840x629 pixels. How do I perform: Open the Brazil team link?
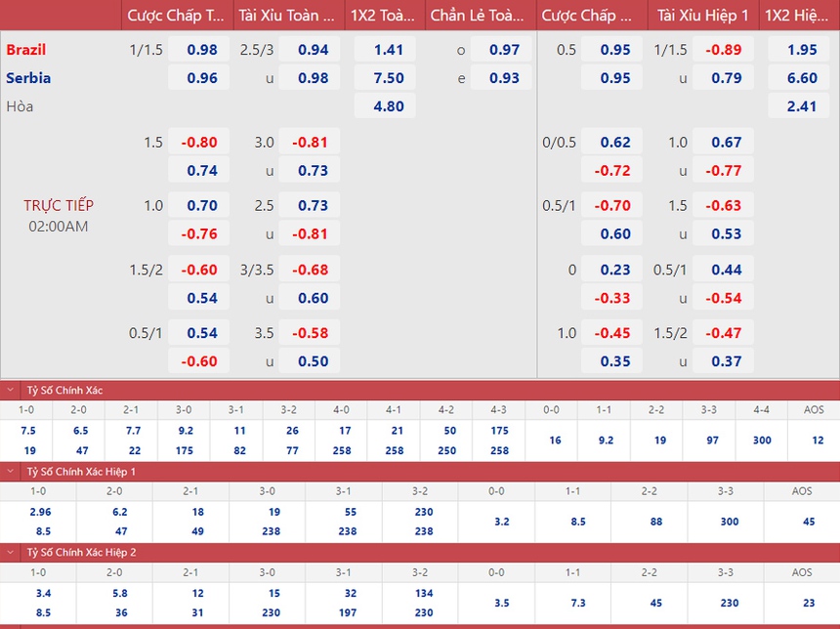coord(26,50)
